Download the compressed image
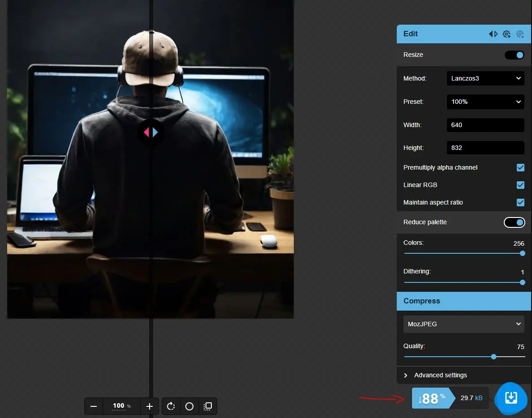This screenshot has width=532, height=418. pyautogui.click(x=511, y=397)
